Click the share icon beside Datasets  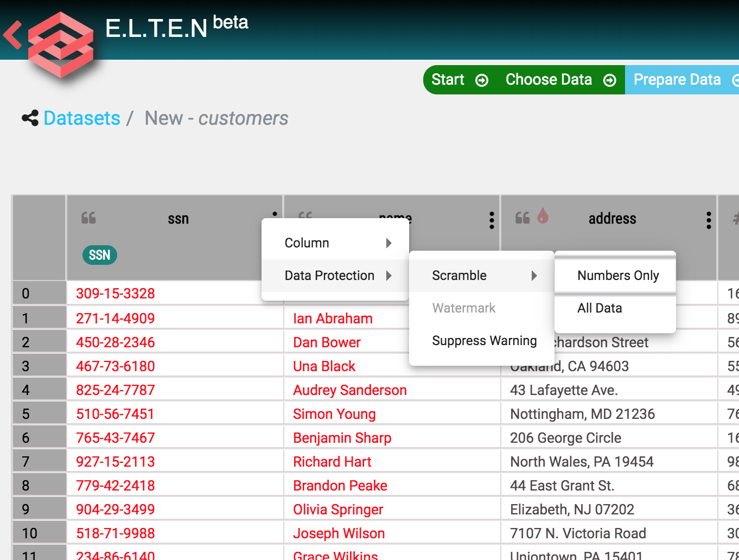[30, 118]
